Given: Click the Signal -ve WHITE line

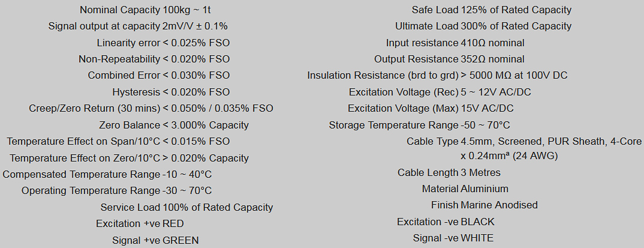Looking at the screenshot, I should pyautogui.click(x=453, y=238).
